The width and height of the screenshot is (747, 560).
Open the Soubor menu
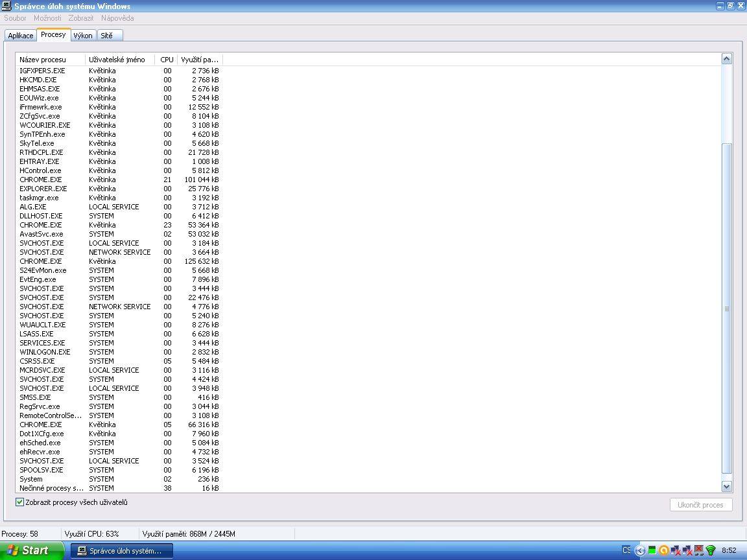click(x=16, y=18)
